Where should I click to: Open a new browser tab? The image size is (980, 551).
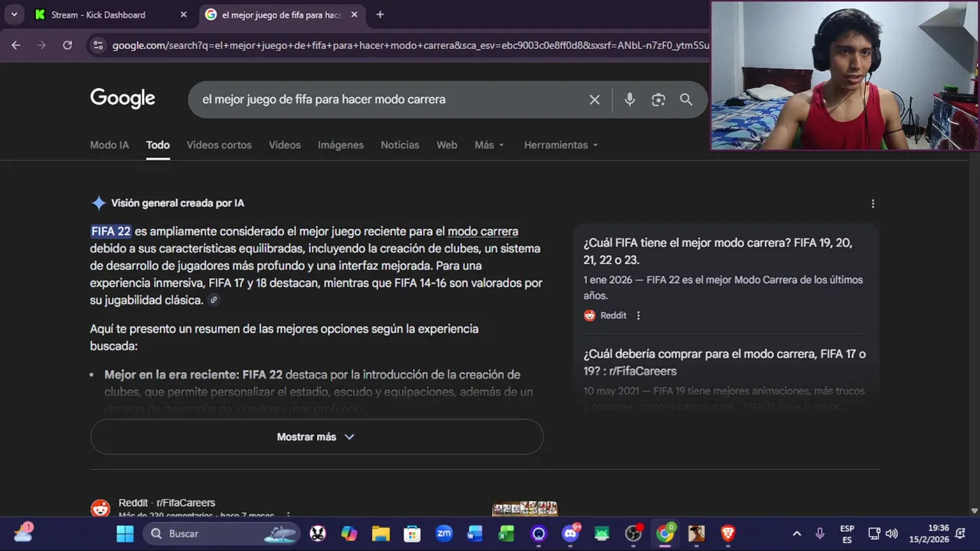[x=380, y=15]
